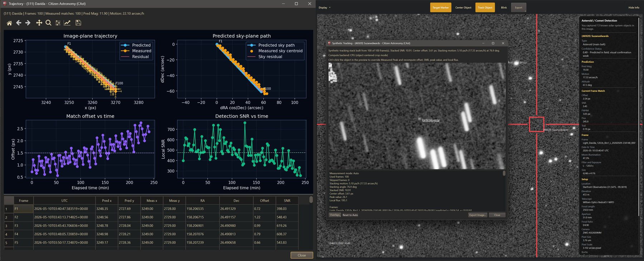This screenshot has height=261, width=644.
Task: Open the Display dropdown menu
Action: coord(325,8)
